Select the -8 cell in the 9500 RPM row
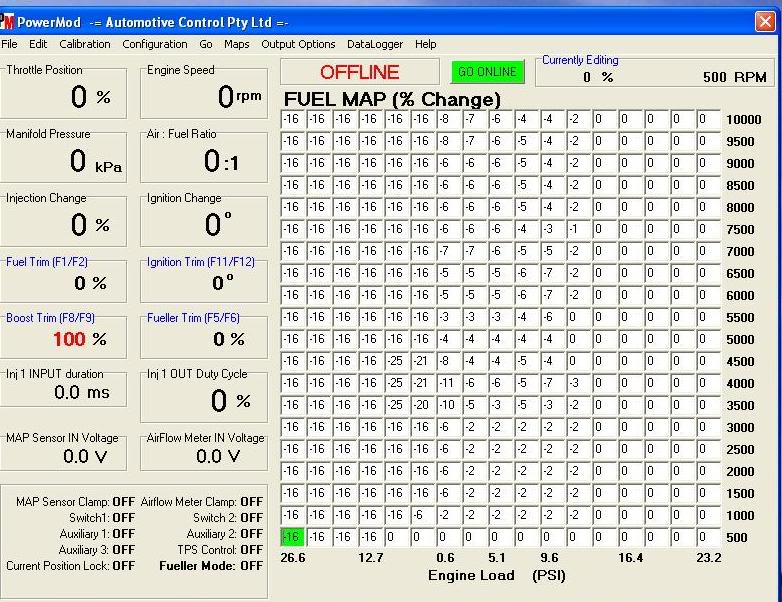The height and width of the screenshot is (602, 782). pos(448,141)
